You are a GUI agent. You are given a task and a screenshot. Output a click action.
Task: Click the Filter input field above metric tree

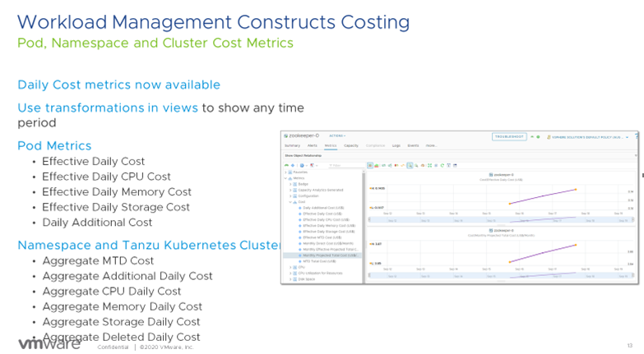pos(345,165)
